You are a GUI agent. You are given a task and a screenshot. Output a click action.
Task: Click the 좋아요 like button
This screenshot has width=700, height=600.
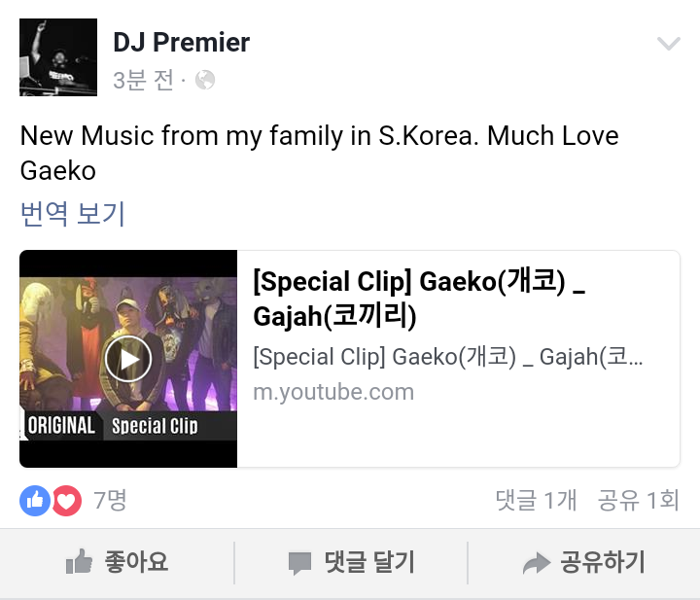117,562
